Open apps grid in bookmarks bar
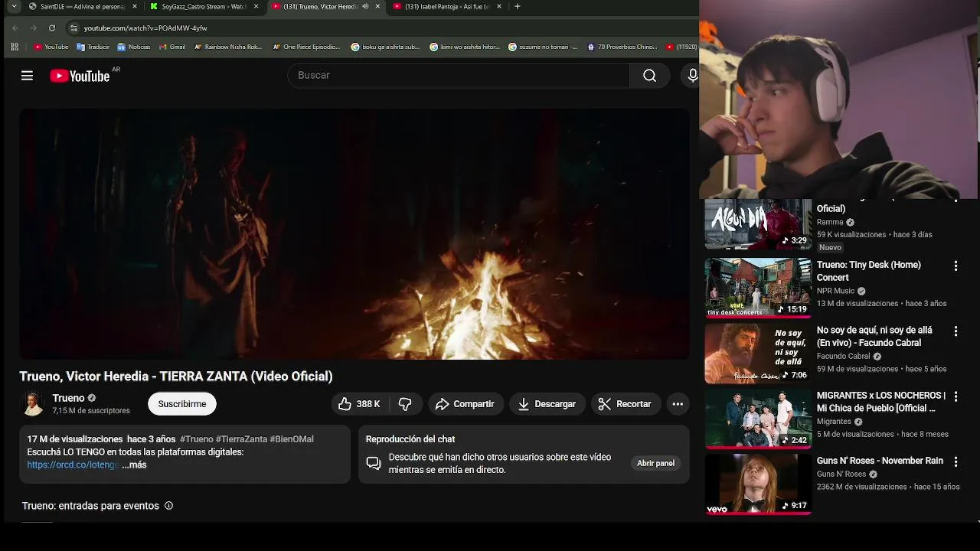980x551 pixels. pos(14,47)
